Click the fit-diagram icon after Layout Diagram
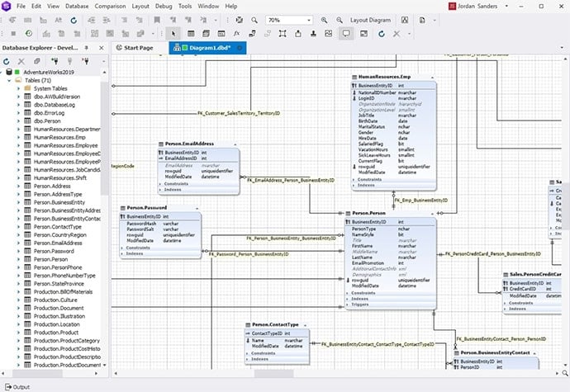 click(x=405, y=20)
